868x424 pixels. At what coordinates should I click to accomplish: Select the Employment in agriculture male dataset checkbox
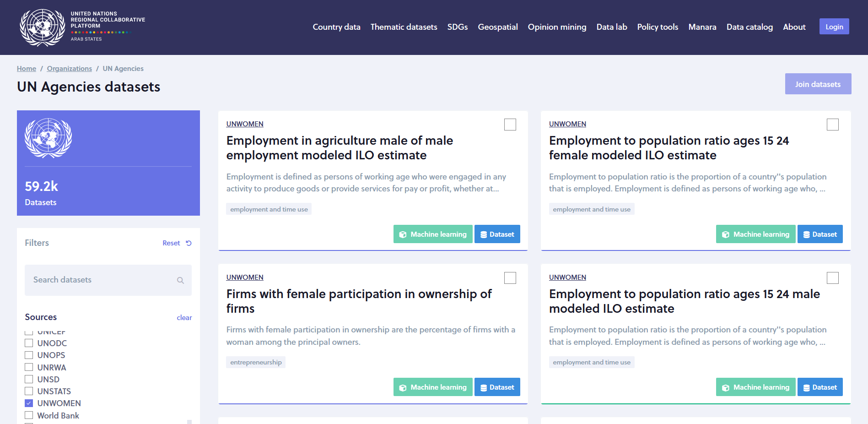tap(510, 125)
